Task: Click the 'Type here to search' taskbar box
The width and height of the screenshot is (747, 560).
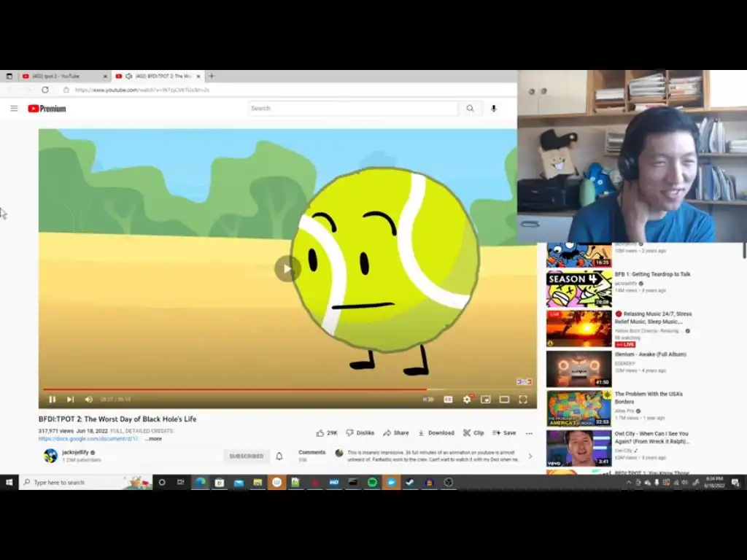Action: 86,483
